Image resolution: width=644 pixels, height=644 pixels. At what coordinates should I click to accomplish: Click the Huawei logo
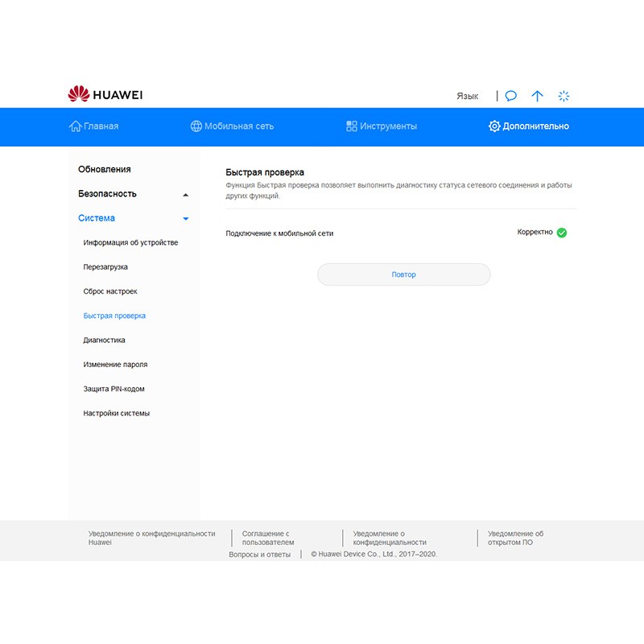click(x=105, y=95)
